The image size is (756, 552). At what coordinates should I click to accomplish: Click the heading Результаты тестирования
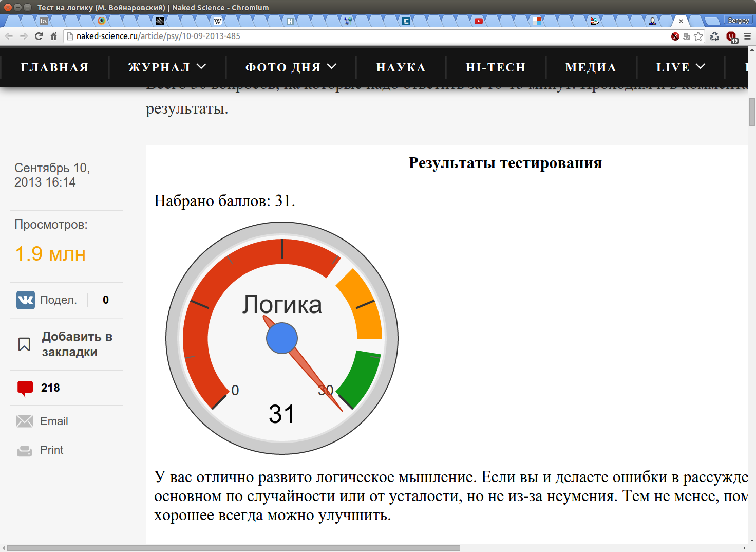505,163
